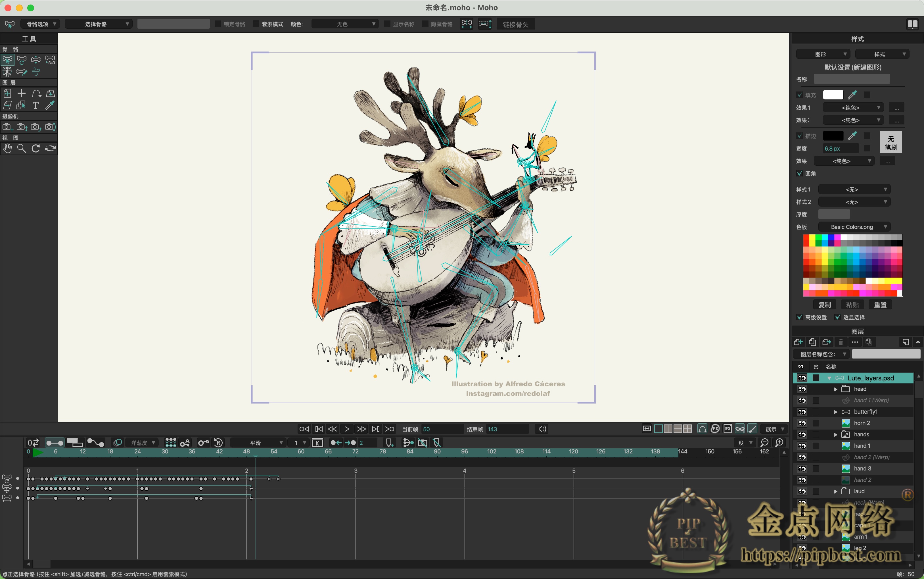Click the new layer icon in the Layers panel
This screenshot has width=924, height=579.
[798, 342]
